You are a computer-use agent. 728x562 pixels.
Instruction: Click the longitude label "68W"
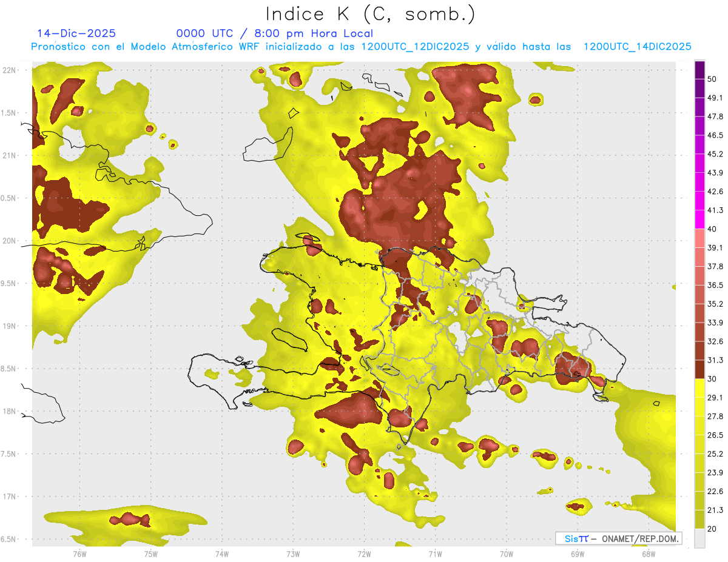pyautogui.click(x=649, y=554)
